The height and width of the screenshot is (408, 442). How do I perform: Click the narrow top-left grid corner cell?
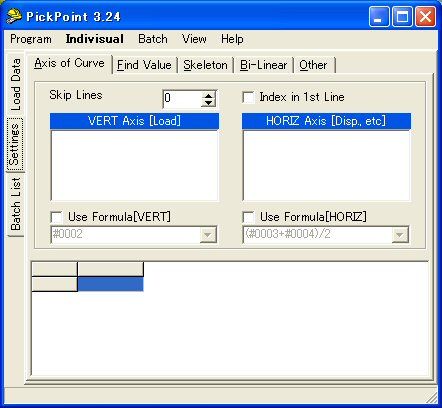click(54, 269)
